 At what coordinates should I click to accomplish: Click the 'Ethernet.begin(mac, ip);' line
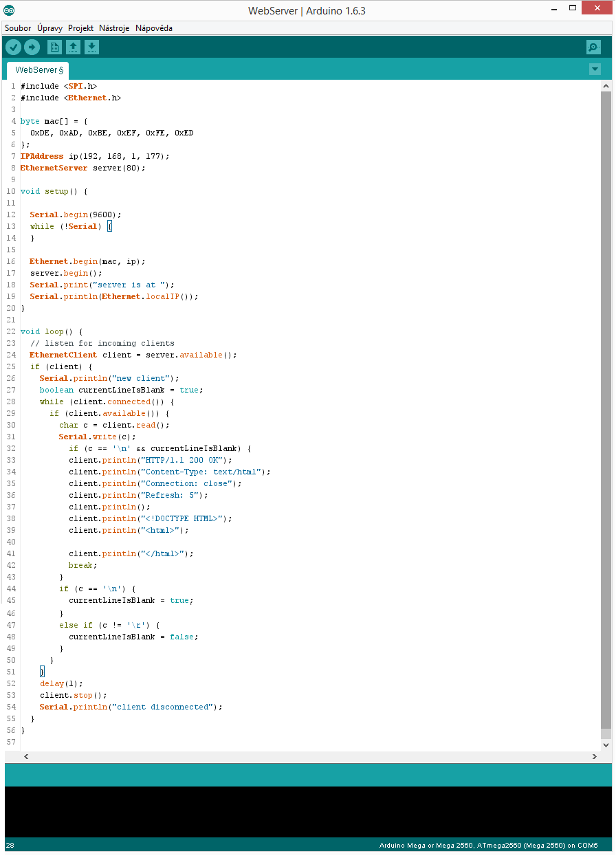[x=88, y=261]
